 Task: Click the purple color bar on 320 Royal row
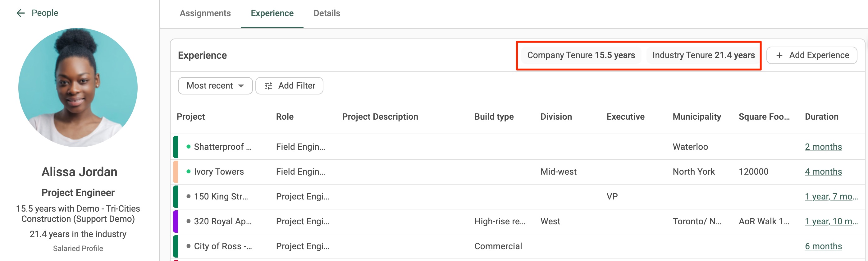(176, 222)
